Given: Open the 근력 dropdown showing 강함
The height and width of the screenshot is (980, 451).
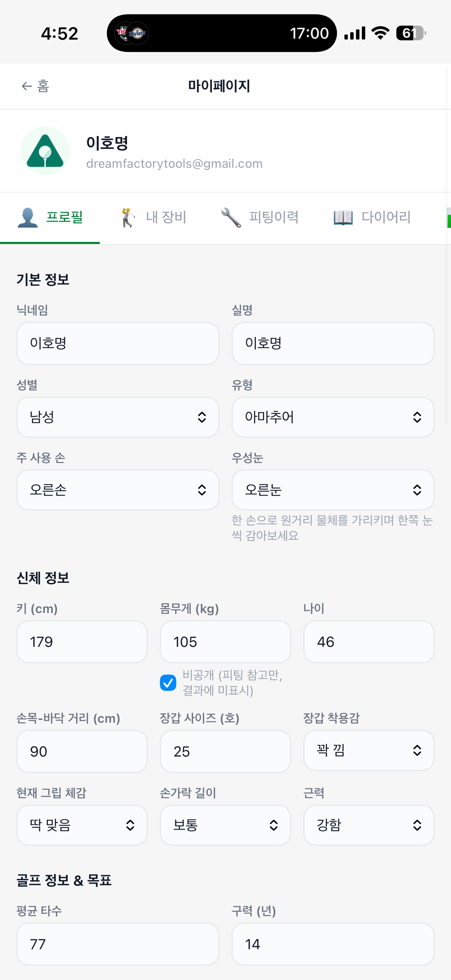Looking at the screenshot, I should click(x=369, y=825).
